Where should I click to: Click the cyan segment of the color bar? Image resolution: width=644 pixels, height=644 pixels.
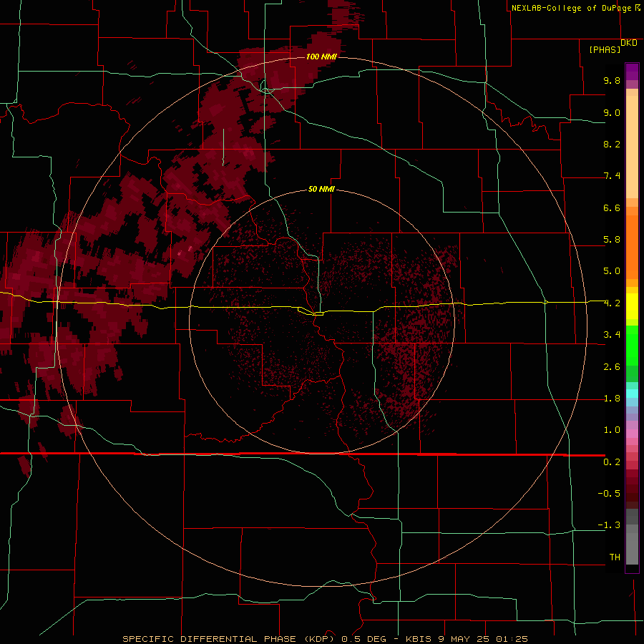pos(632,394)
